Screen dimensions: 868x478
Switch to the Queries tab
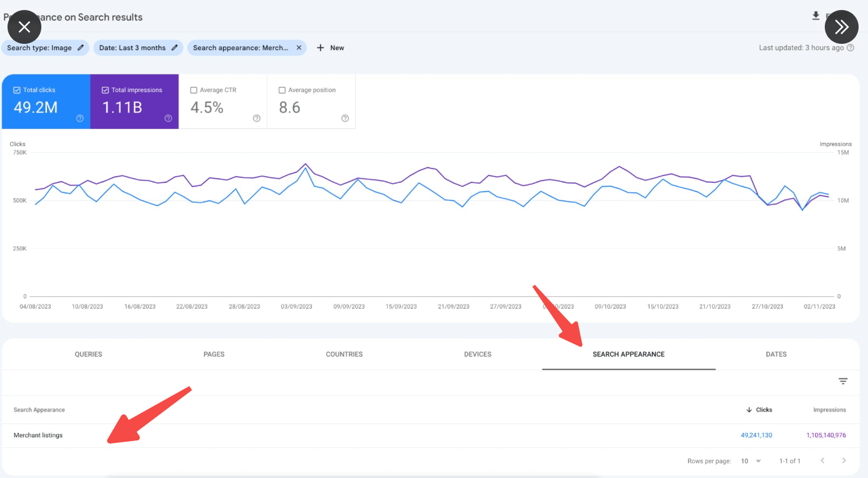pyautogui.click(x=88, y=355)
